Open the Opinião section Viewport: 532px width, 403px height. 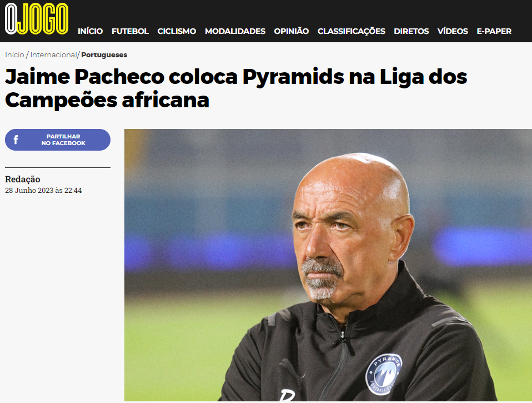(x=292, y=31)
